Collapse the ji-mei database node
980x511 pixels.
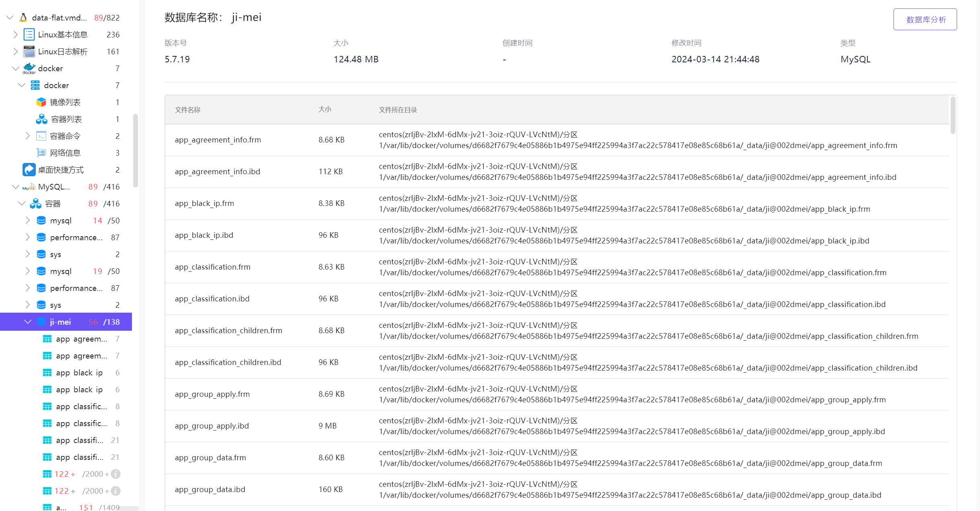click(x=28, y=322)
